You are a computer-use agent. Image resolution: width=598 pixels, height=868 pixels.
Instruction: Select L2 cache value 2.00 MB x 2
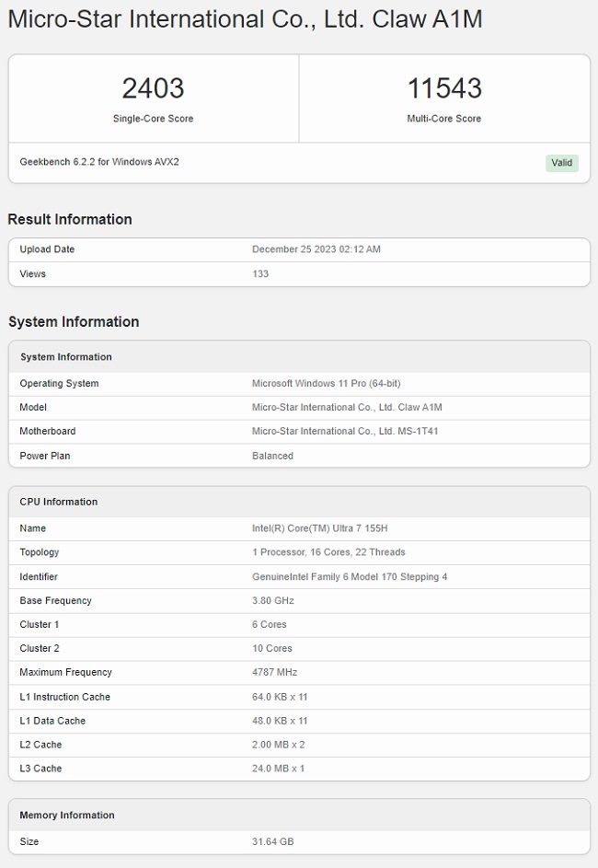(x=278, y=745)
